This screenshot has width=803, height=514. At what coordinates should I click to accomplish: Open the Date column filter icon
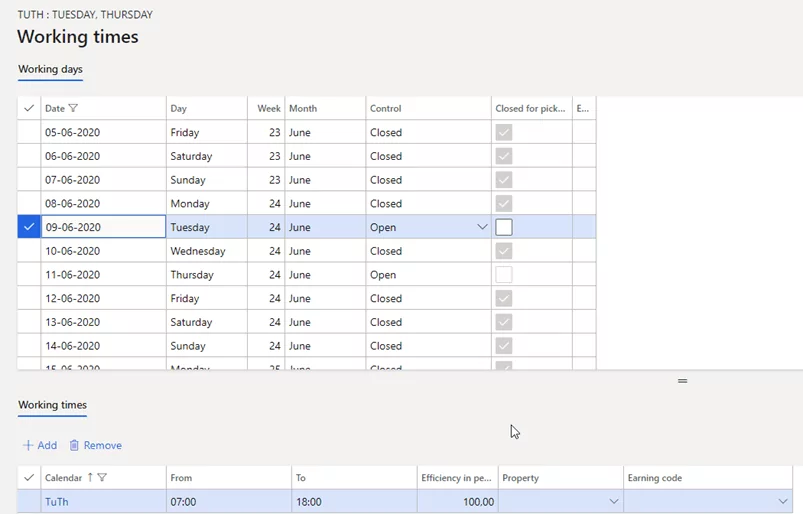(x=73, y=108)
